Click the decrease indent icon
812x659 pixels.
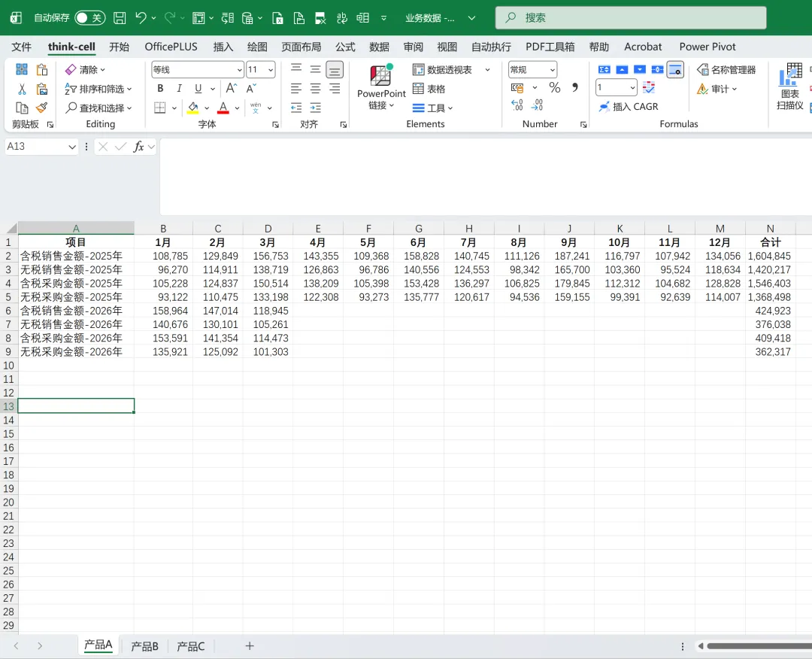[296, 108]
